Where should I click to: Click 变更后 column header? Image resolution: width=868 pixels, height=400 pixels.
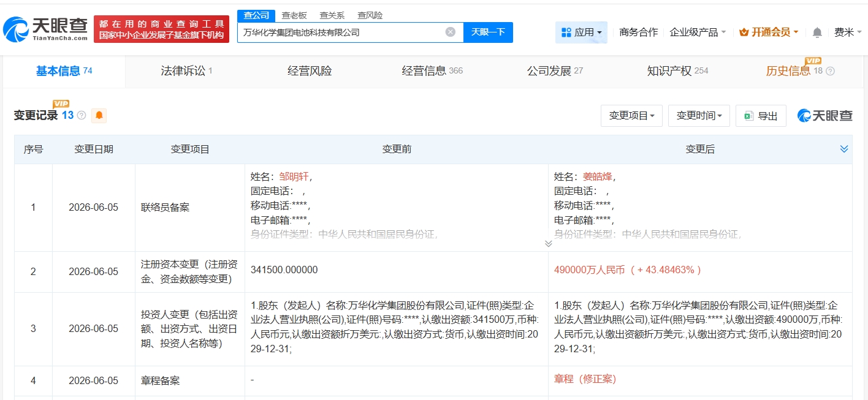pyautogui.click(x=700, y=149)
